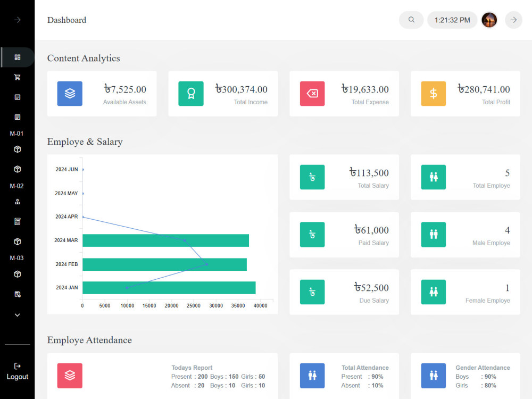
Task: Click the line point on 2024 FEB
Action: 206,264
